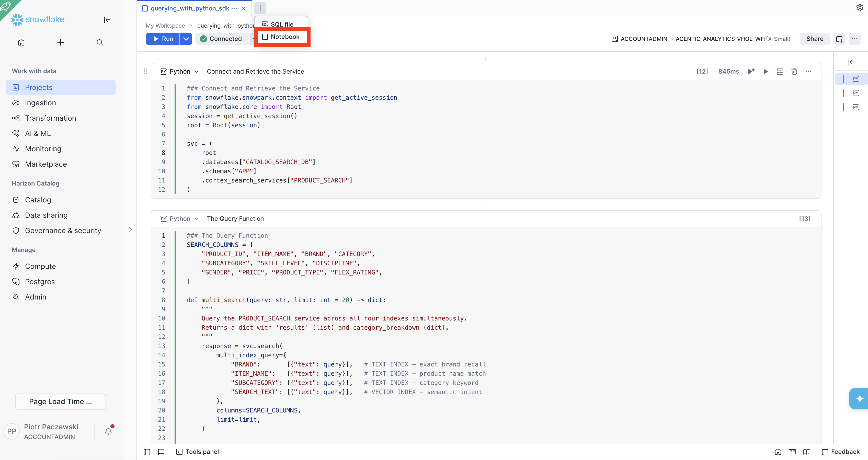Close the querying_with_python_sdk tab
This screenshot has width=868, height=460.
[243, 8]
